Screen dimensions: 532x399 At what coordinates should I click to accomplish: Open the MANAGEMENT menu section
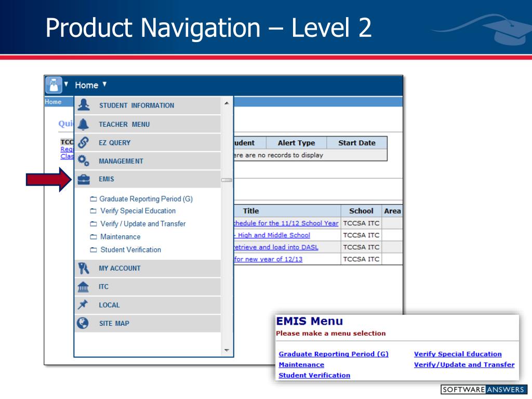(148, 161)
